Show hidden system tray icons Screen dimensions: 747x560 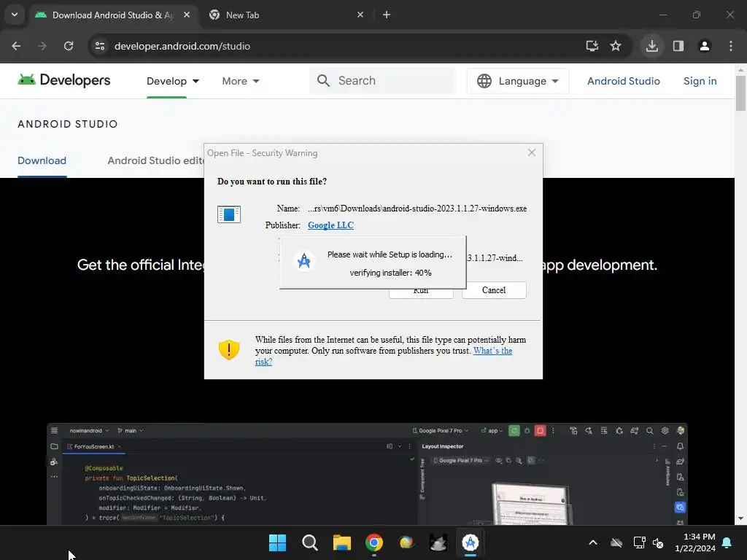(592, 542)
